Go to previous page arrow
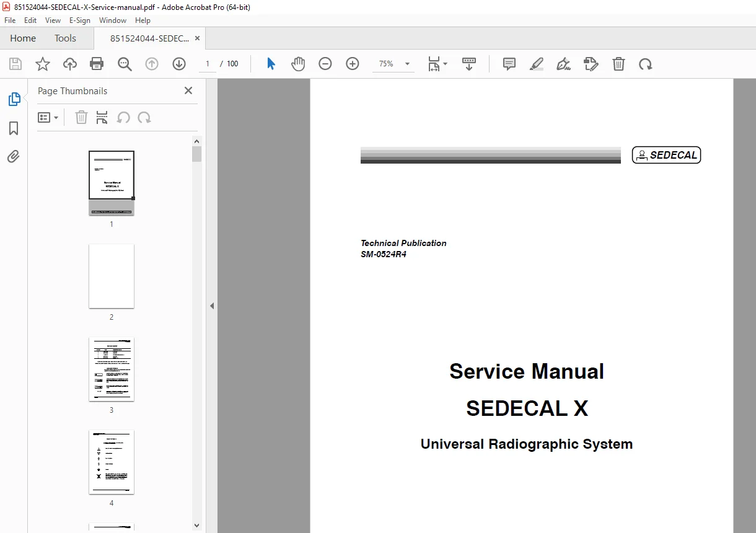 (x=152, y=64)
